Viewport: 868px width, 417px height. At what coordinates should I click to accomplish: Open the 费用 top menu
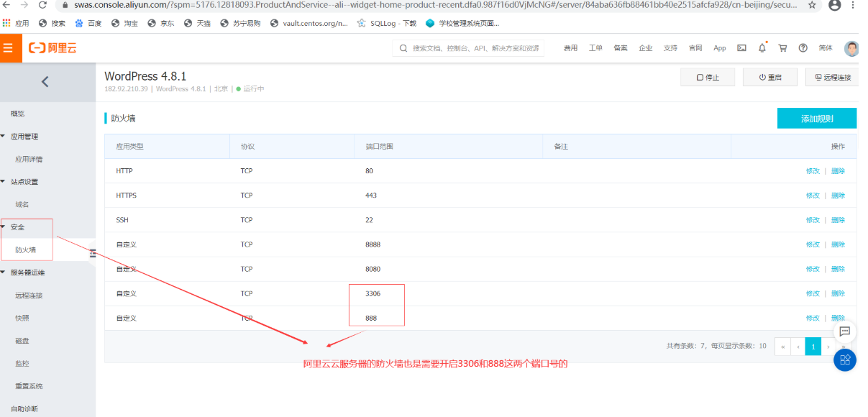point(570,48)
